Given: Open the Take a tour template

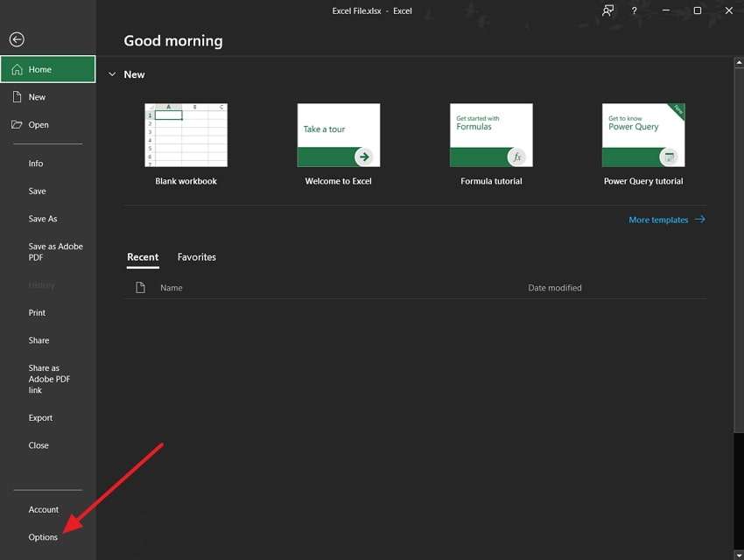Looking at the screenshot, I should point(339,135).
